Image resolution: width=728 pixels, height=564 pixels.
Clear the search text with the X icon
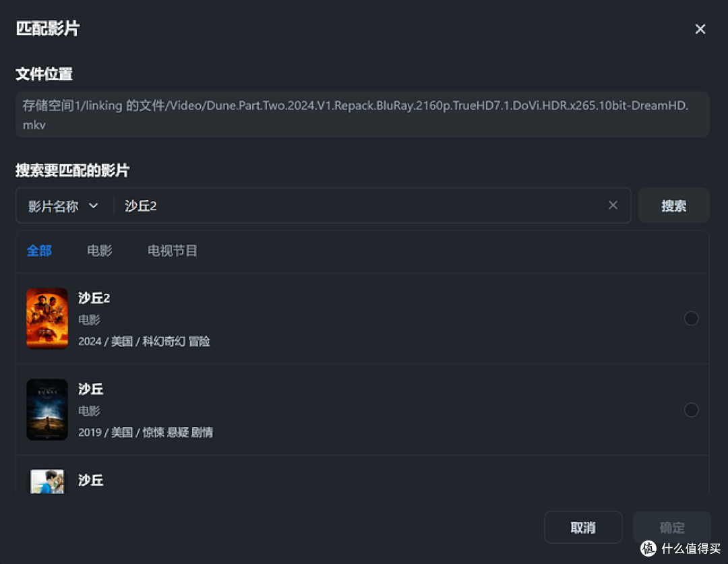tap(613, 206)
